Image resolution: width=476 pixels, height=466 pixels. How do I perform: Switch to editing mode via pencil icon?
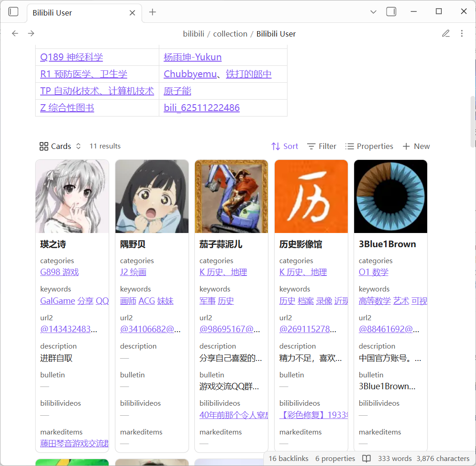click(446, 33)
